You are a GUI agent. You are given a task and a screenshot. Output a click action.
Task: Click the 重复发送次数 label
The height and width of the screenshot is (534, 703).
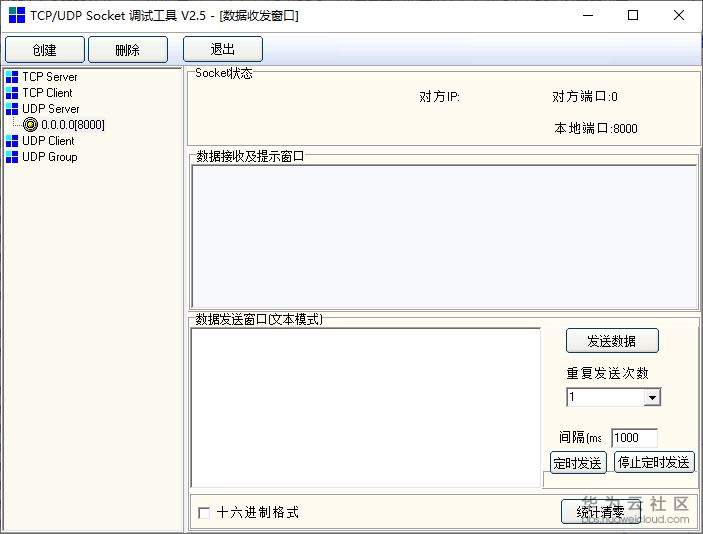point(608,373)
